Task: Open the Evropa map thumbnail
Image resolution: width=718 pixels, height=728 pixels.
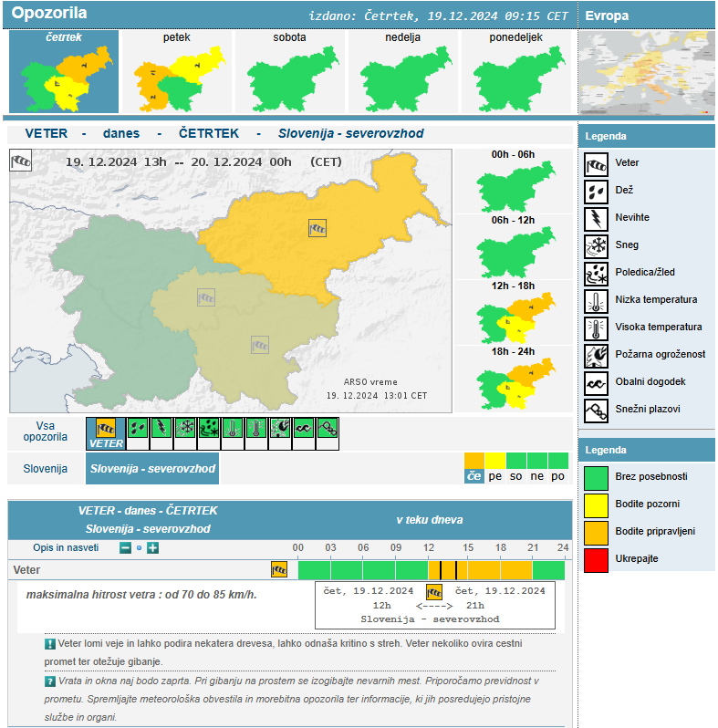Action: tap(647, 75)
